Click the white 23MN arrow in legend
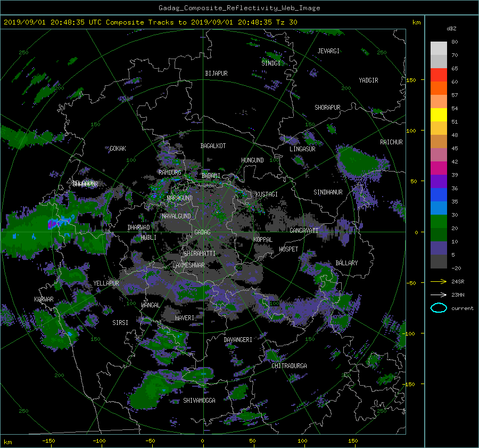The image size is (479, 448). point(439,295)
